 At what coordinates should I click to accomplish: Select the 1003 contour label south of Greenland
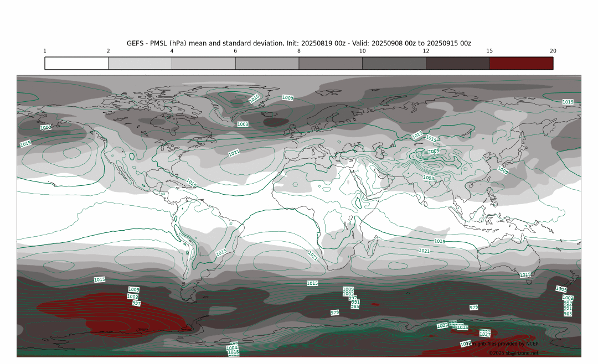(x=243, y=124)
